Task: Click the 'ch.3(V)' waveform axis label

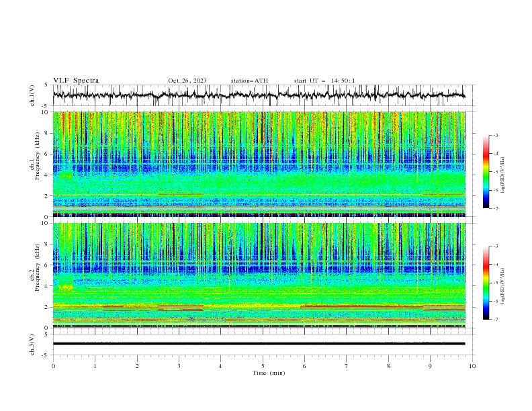Action: click(32, 345)
